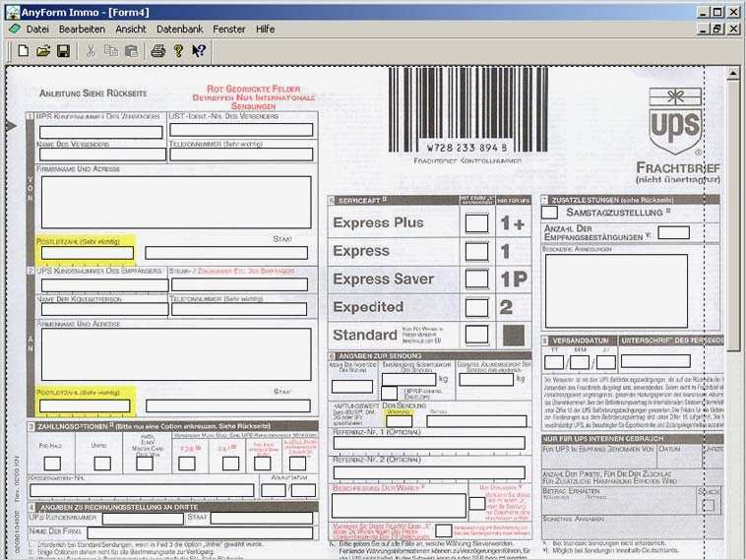
Task: Click the Unterschrift des Versenders field
Action: click(x=655, y=361)
